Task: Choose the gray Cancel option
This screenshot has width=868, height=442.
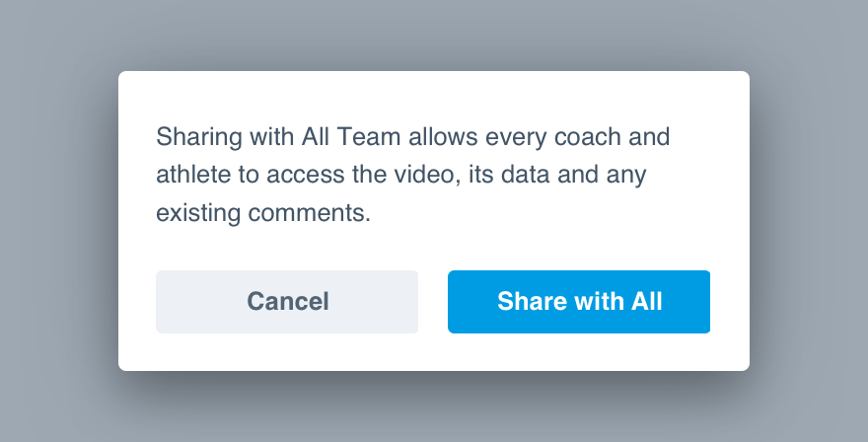Action: (x=287, y=302)
